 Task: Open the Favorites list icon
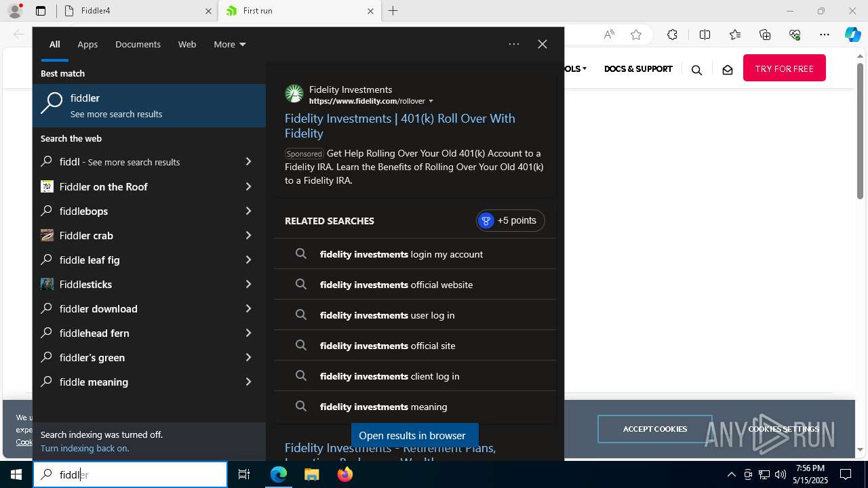tap(735, 35)
